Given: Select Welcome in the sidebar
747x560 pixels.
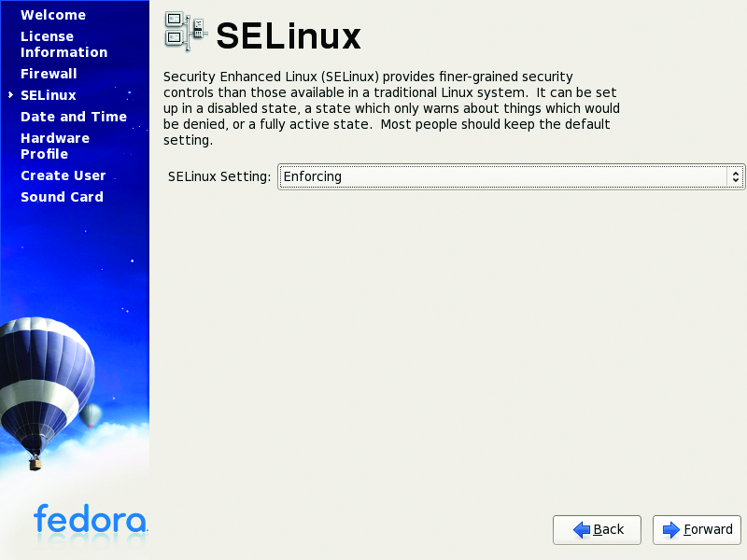Looking at the screenshot, I should point(53,15).
